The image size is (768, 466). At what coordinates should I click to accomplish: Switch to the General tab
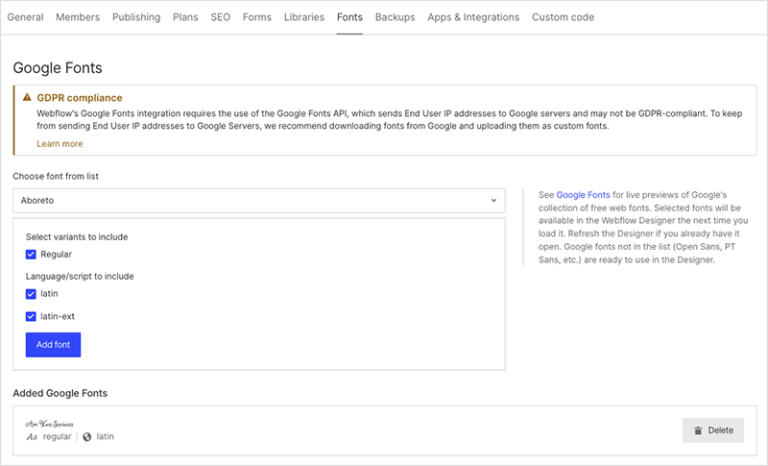[x=25, y=17]
